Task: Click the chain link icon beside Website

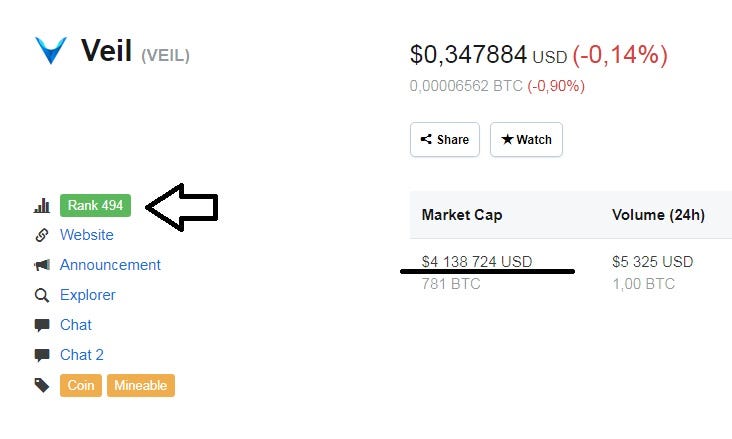Action: (42, 235)
